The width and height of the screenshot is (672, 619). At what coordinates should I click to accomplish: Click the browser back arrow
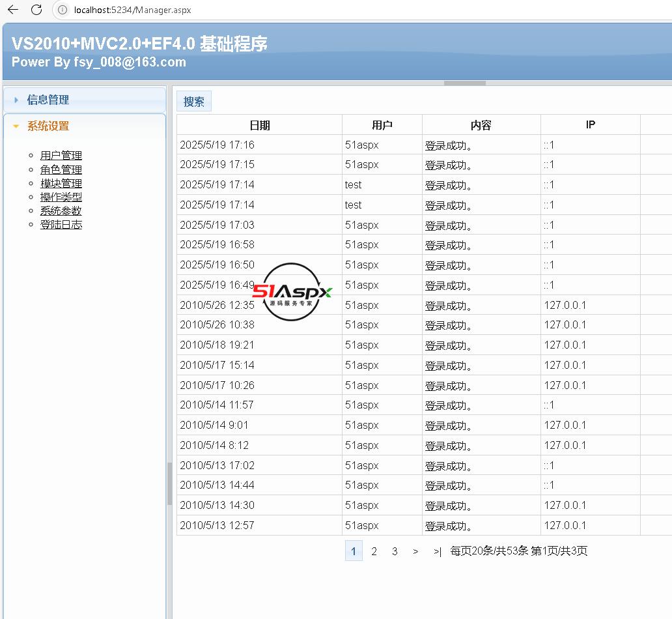click(x=13, y=10)
